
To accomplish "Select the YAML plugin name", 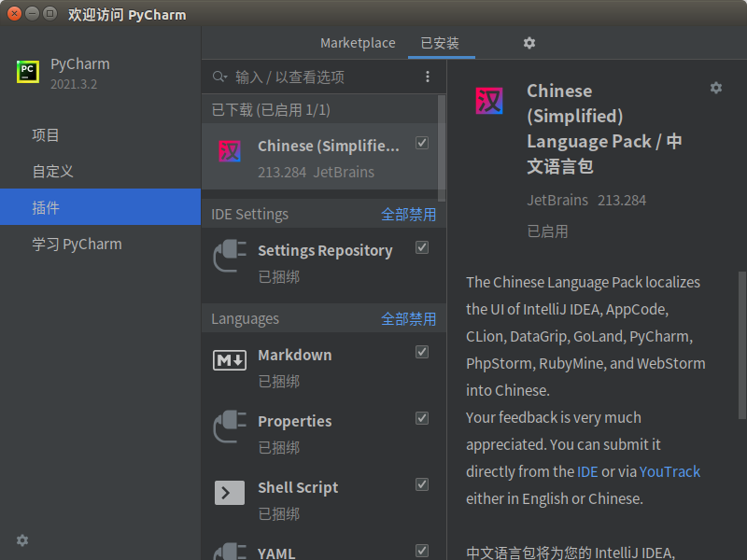I will pos(276,553).
